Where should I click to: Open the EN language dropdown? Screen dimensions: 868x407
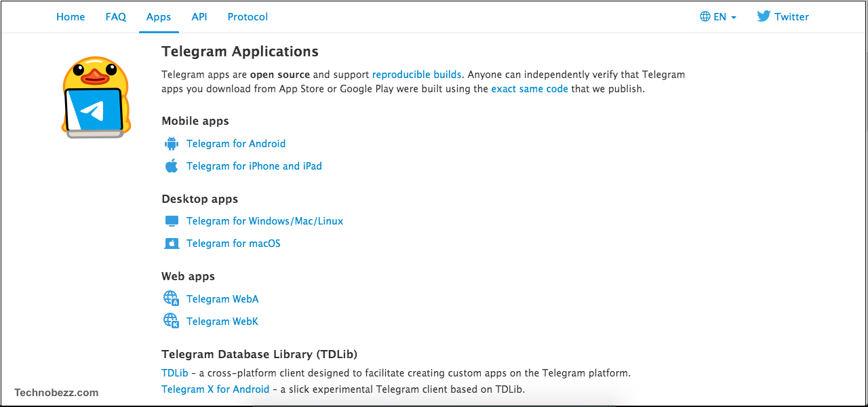718,17
